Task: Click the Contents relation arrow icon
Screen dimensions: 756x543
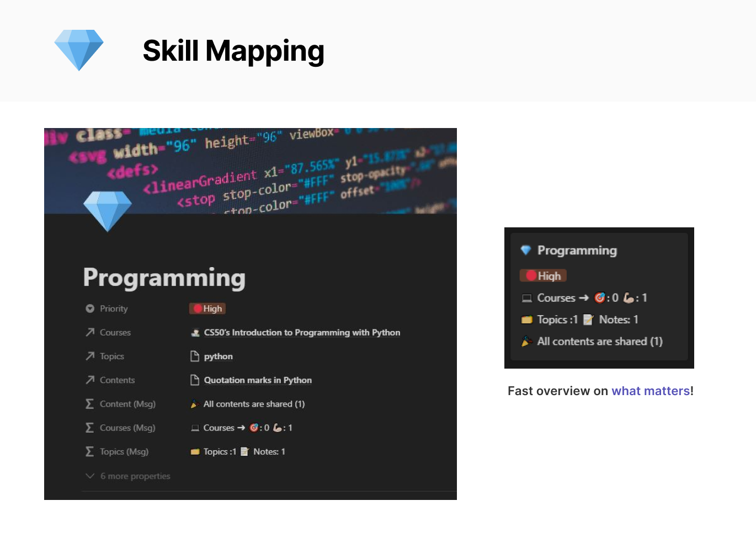Action: pos(90,380)
